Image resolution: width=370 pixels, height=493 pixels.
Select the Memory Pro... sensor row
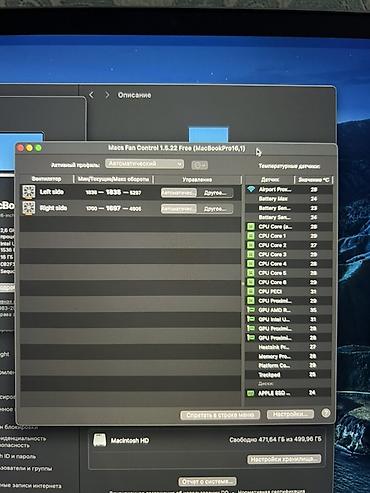tap(289, 356)
